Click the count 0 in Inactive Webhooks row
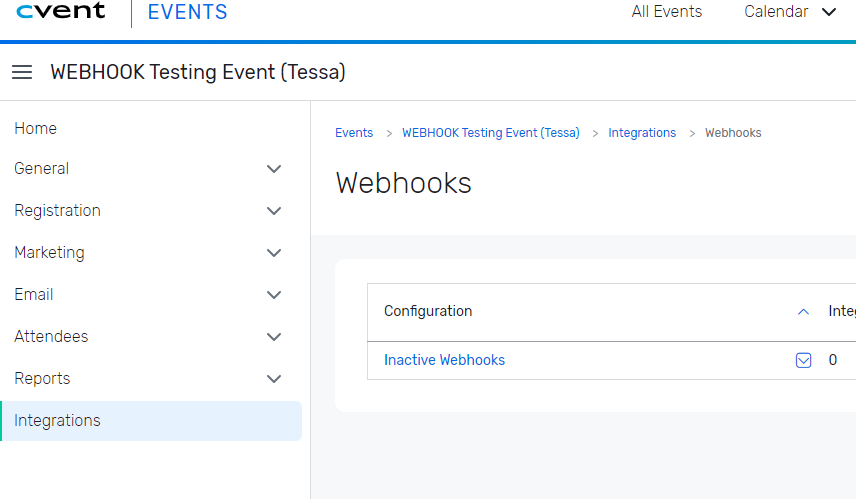 point(833,360)
